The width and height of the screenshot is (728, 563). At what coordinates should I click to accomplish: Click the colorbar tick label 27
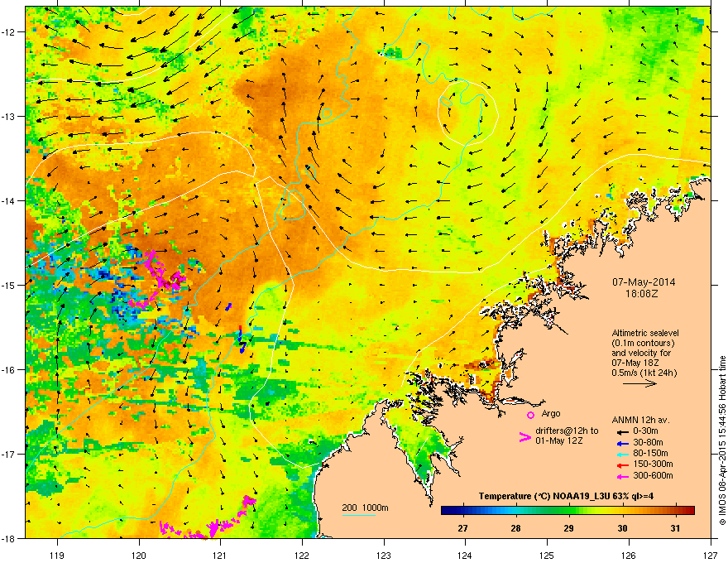coord(462,528)
